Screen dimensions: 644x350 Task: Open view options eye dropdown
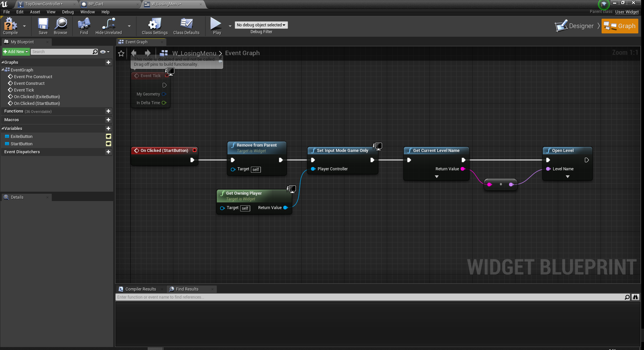point(105,52)
